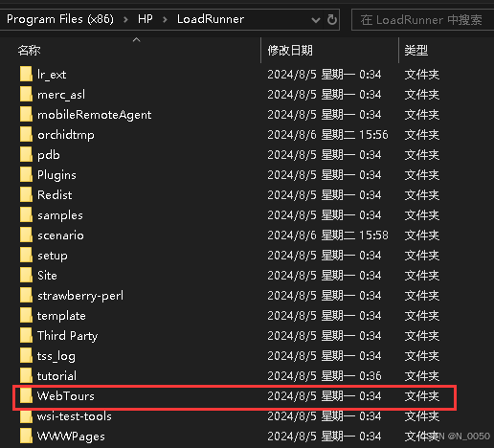Select the tutorial folder name
494x448 pixels.
(x=56, y=376)
